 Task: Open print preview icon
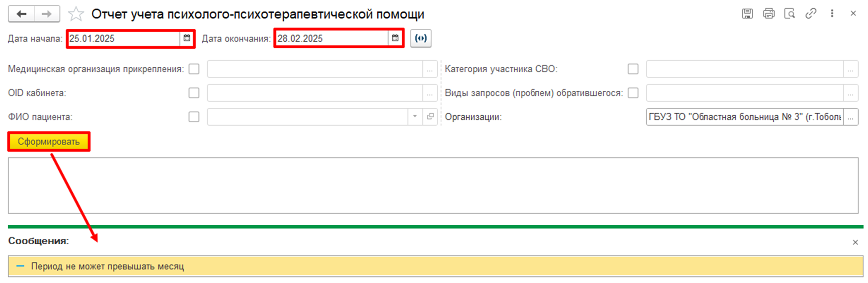790,14
